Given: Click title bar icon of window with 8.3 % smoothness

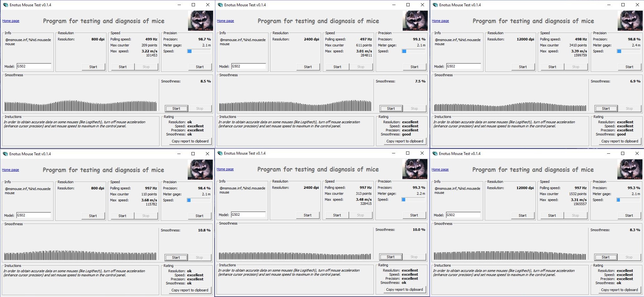Looking at the screenshot, I should point(435,153).
